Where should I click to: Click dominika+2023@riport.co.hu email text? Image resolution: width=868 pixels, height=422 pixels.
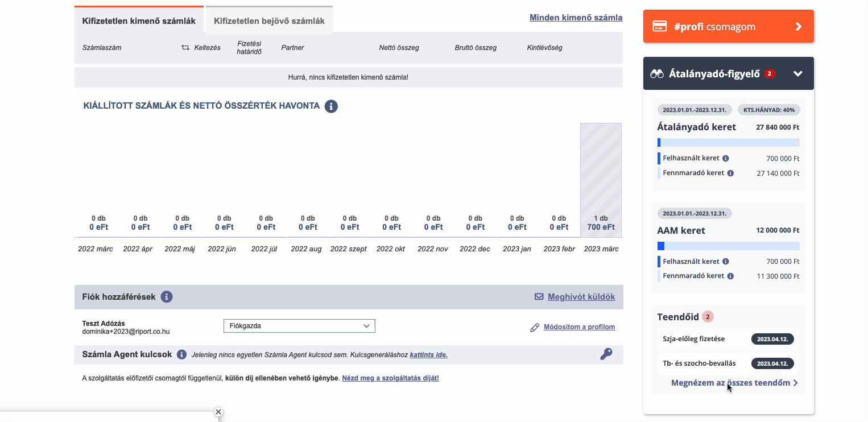pos(126,332)
